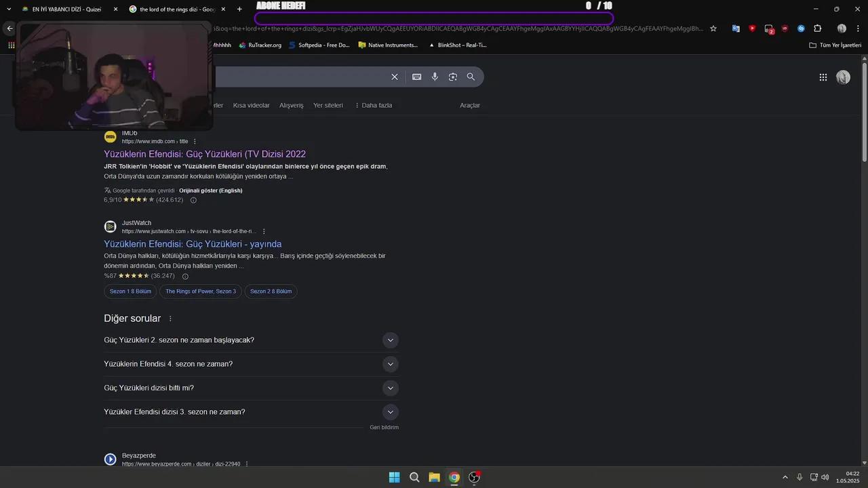Open the clock showing 04:22
Viewport: 868px width, 488px height.
(849, 477)
